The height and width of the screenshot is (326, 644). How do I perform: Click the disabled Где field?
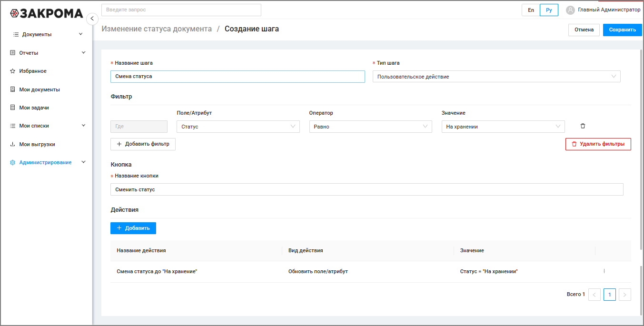(x=139, y=127)
